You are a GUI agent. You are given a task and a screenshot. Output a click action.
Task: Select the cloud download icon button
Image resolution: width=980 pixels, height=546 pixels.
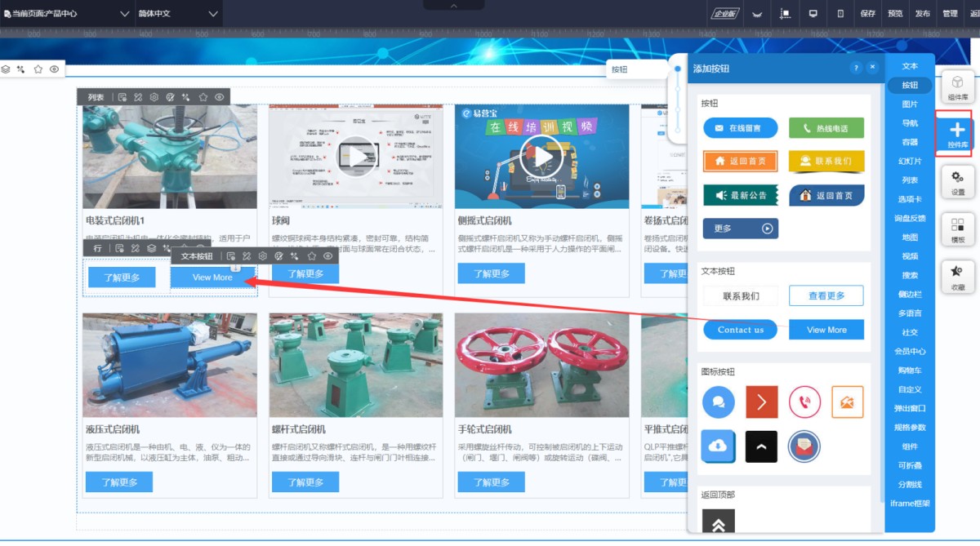719,446
